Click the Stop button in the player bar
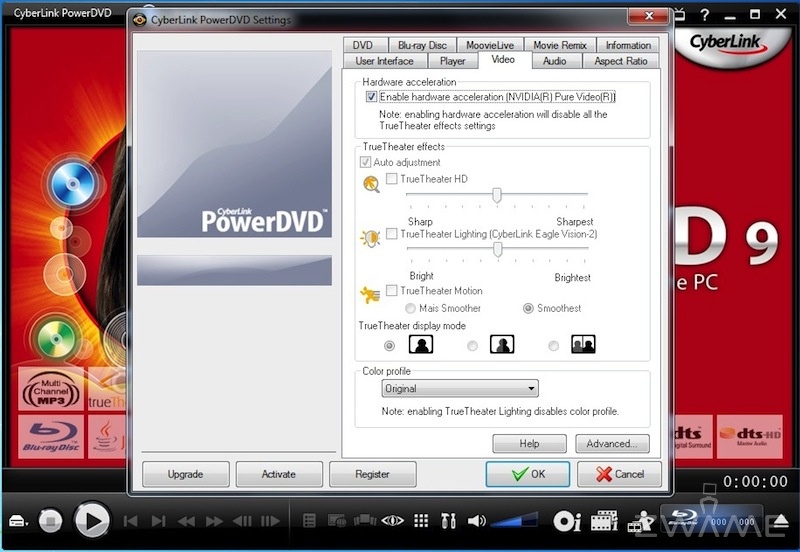Screen dimensions: 800x552 pos(51,521)
